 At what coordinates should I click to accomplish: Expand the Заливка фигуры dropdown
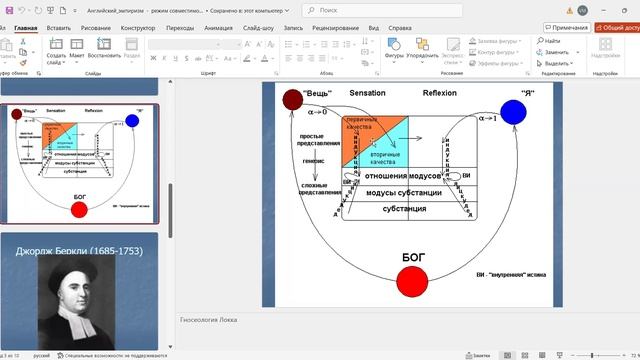point(520,41)
